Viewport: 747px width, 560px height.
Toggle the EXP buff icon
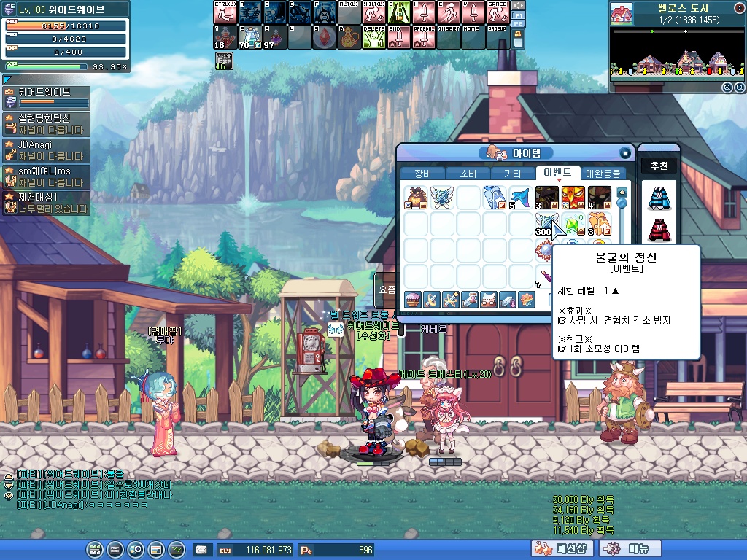(x=223, y=61)
